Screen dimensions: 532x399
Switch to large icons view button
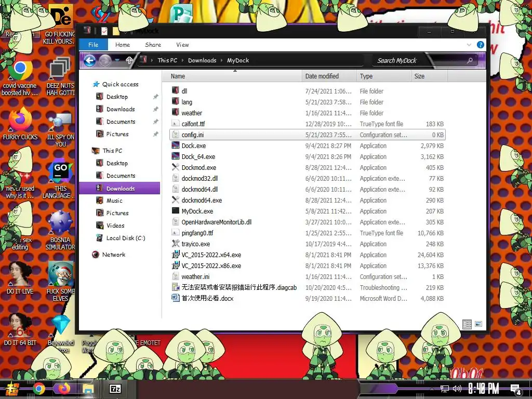click(x=478, y=324)
